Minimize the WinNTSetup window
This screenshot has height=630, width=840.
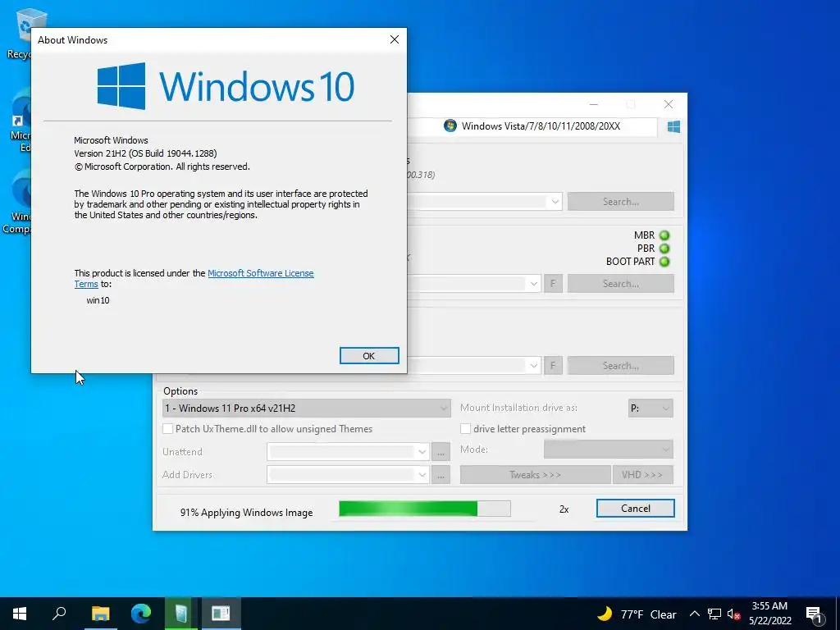[x=594, y=104]
